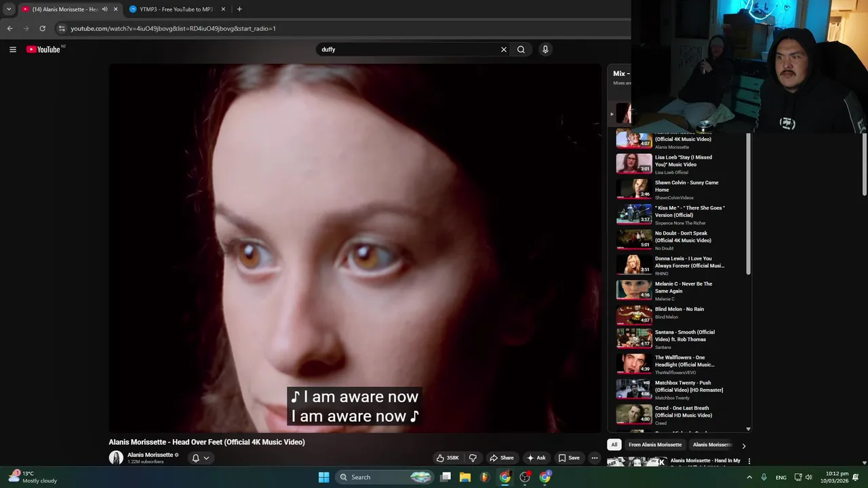This screenshot has width=868, height=488.
Task: Save the video to a playlist
Action: [568, 458]
